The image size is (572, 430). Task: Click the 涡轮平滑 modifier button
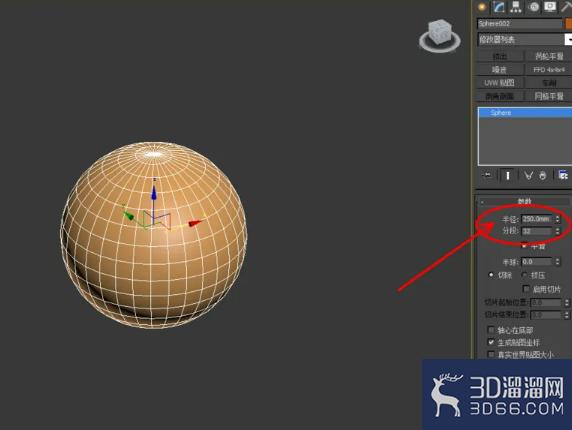coord(549,56)
